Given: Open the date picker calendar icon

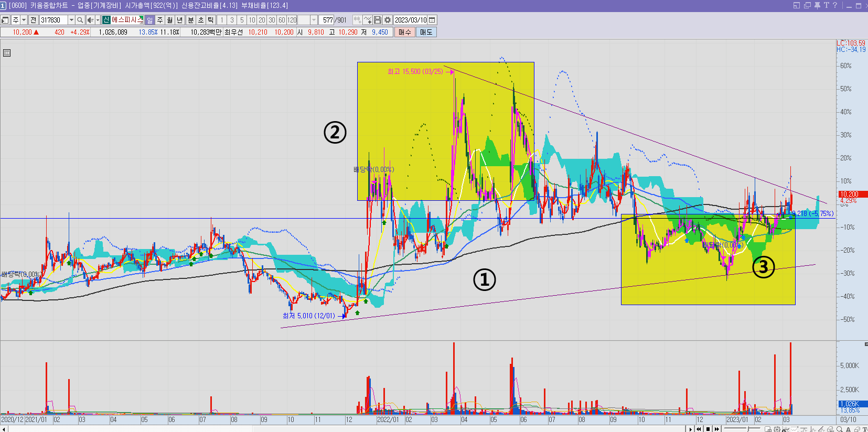Looking at the screenshot, I should 432,20.
